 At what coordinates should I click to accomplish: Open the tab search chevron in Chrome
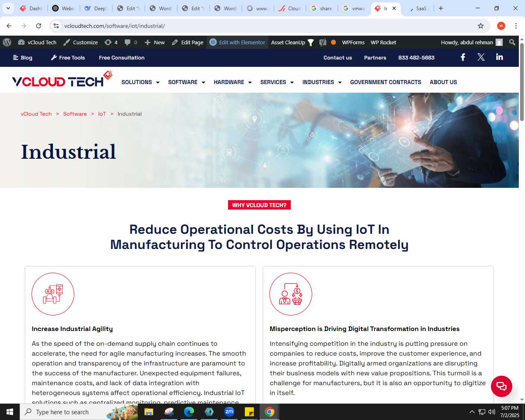[x=8, y=8]
